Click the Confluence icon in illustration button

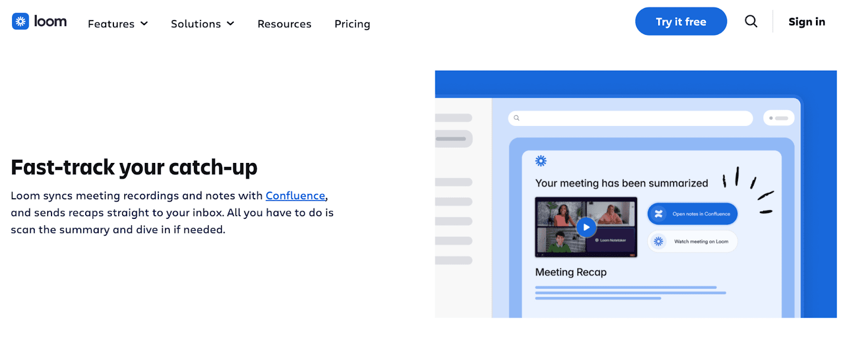coord(659,214)
